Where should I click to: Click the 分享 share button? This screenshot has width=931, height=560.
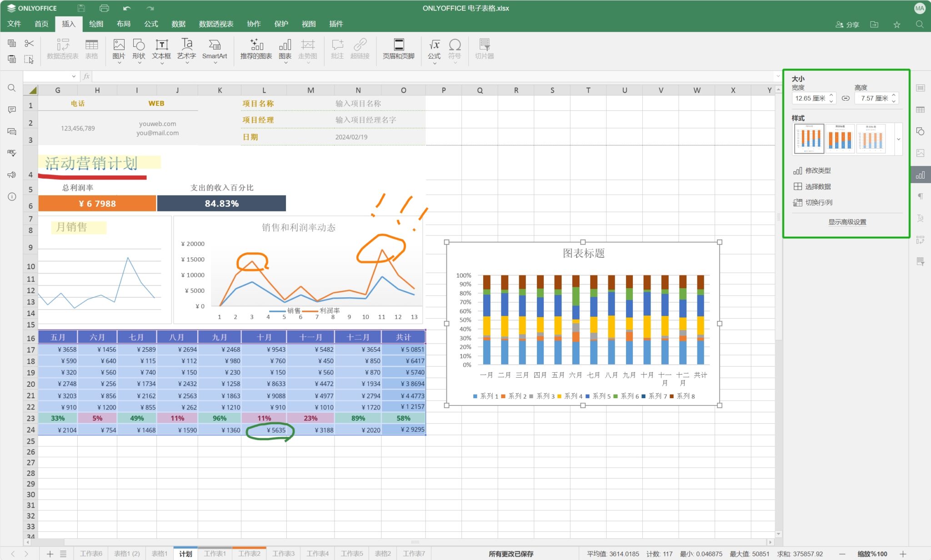pos(847,25)
